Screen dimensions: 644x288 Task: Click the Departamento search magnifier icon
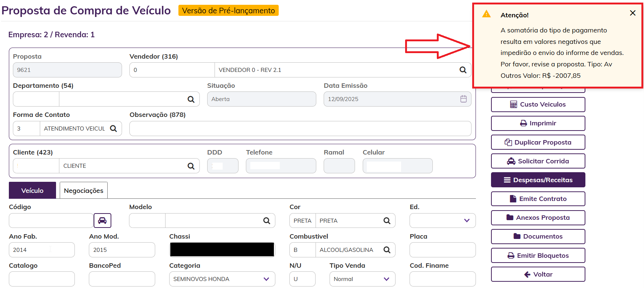(x=191, y=99)
